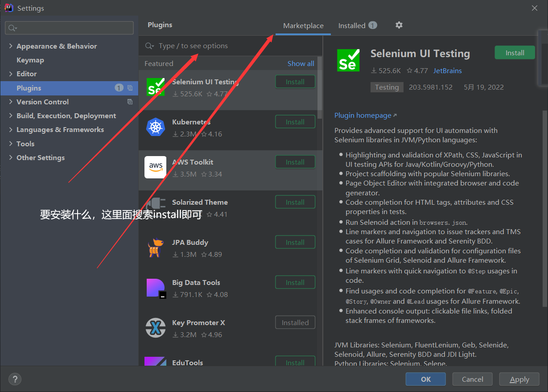
Task: Click the Kubernetes plugin logo
Action: point(156,128)
